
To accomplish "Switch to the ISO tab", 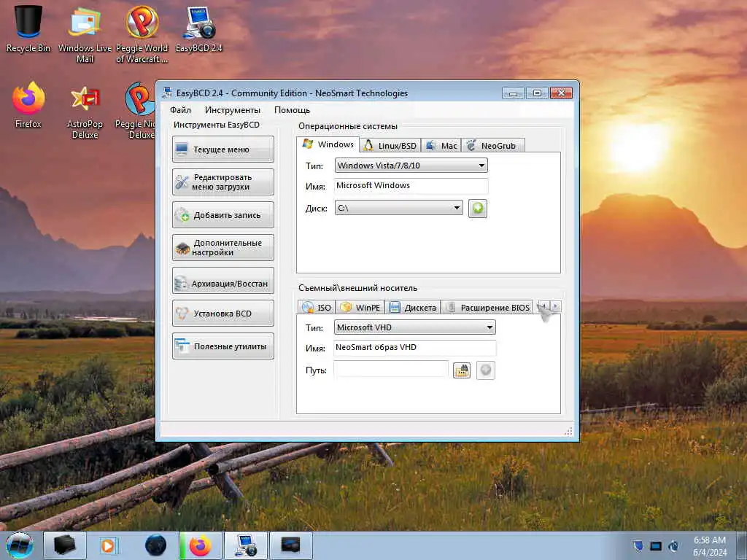I will point(317,308).
